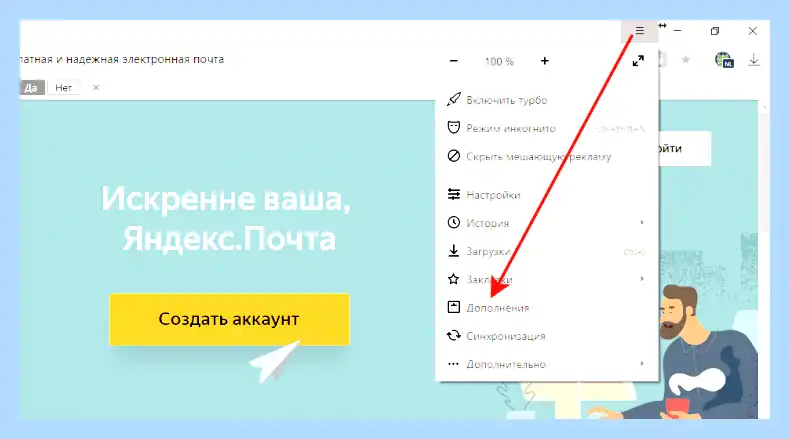
Task: Open the toolbar downloads arrow icon
Action: [x=754, y=60]
